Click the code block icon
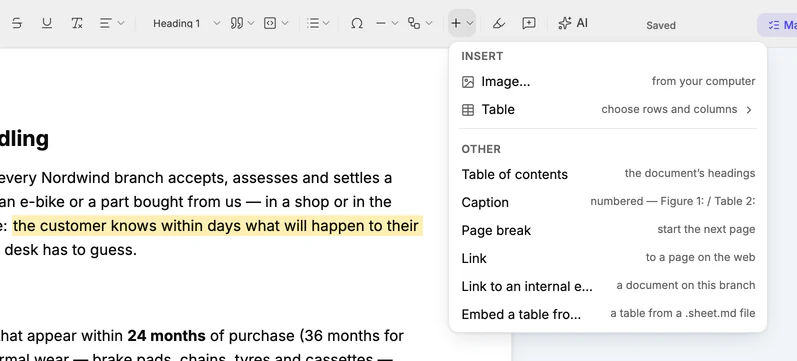The width and height of the screenshot is (797, 361). click(x=270, y=23)
